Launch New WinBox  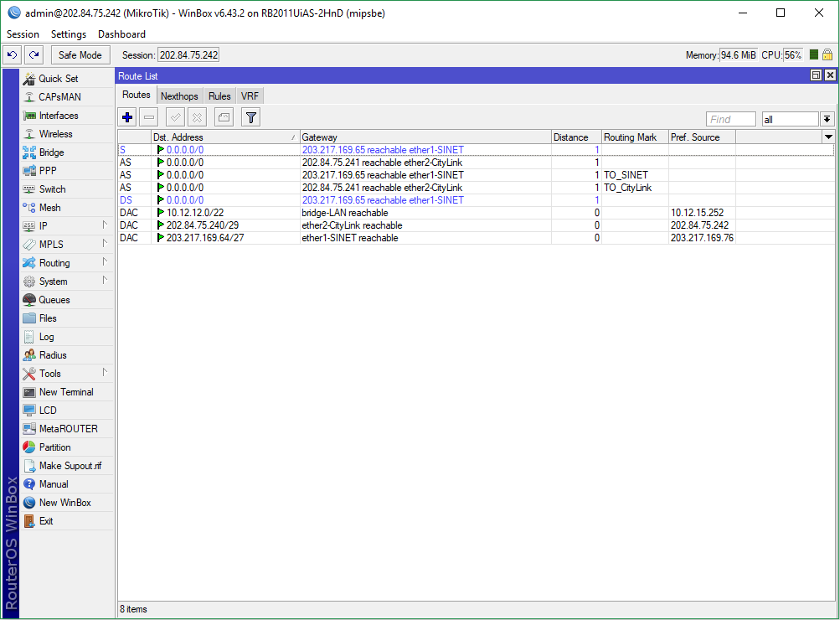pos(67,503)
